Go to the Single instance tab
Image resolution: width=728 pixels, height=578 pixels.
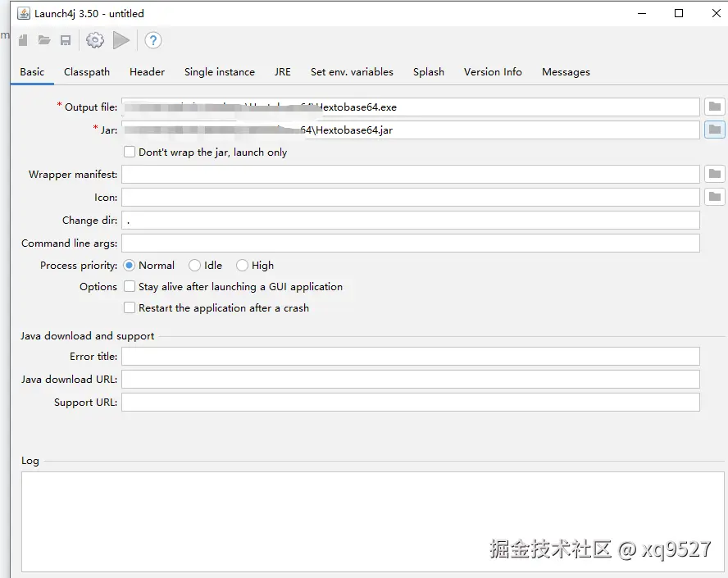tap(220, 72)
